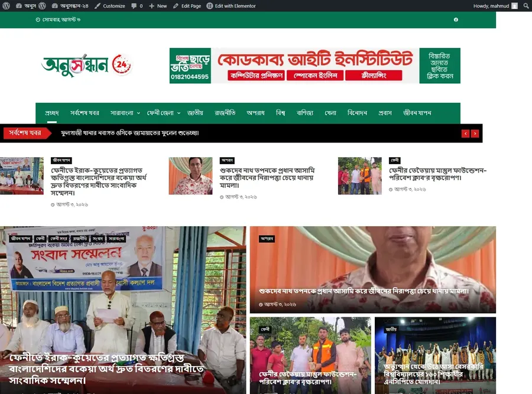The image size is (532, 394).
Task: Open the সর্বশেষ খবর menu item
Action: pyautogui.click(x=85, y=113)
